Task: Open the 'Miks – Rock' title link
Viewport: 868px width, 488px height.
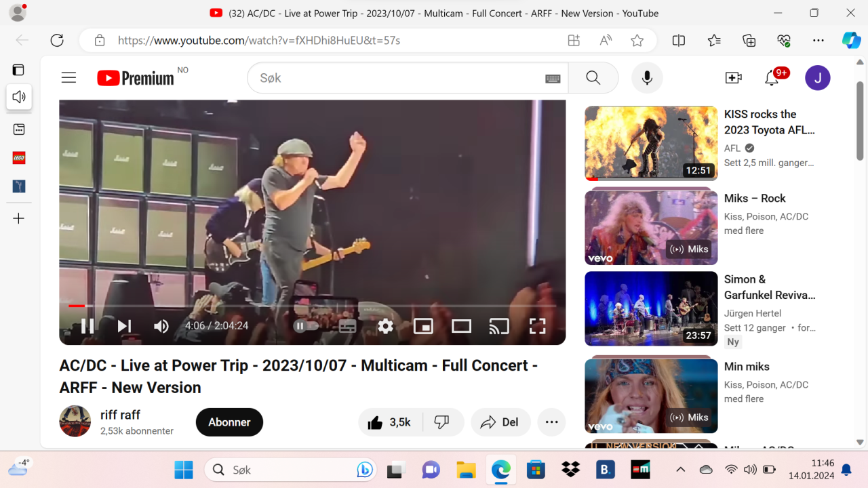Action: pos(755,199)
